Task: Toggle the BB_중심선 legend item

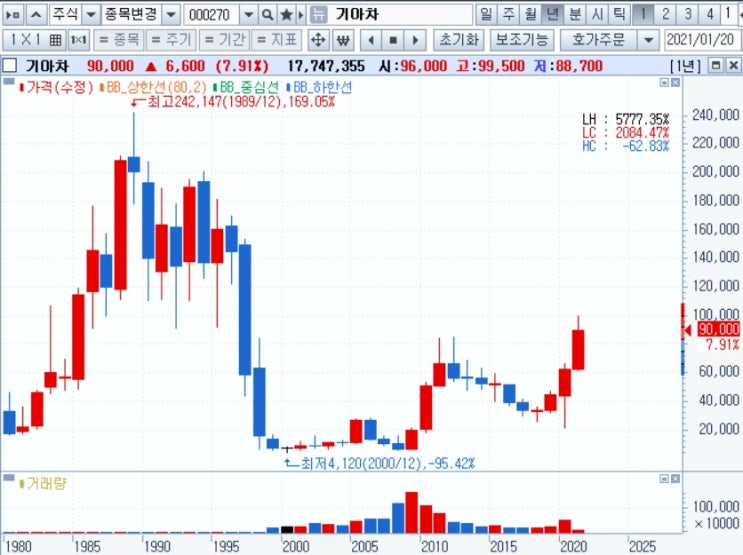Action: [x=246, y=87]
